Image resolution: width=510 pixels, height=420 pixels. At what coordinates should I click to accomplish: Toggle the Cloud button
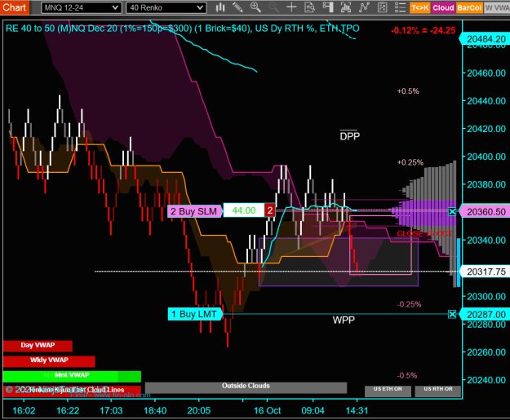pos(443,7)
